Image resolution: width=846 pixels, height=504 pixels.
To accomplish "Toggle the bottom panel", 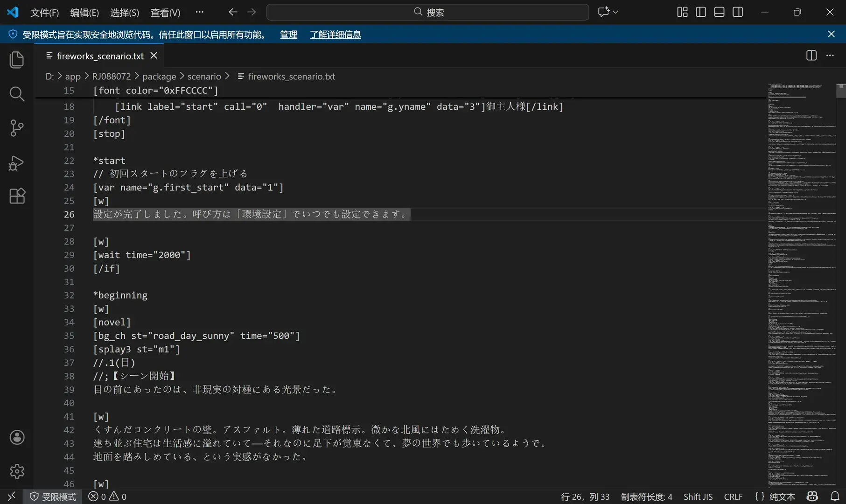I will (x=720, y=12).
